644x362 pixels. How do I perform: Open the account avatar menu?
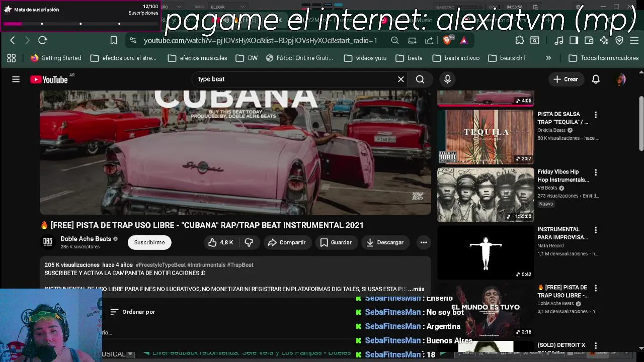coord(621,79)
